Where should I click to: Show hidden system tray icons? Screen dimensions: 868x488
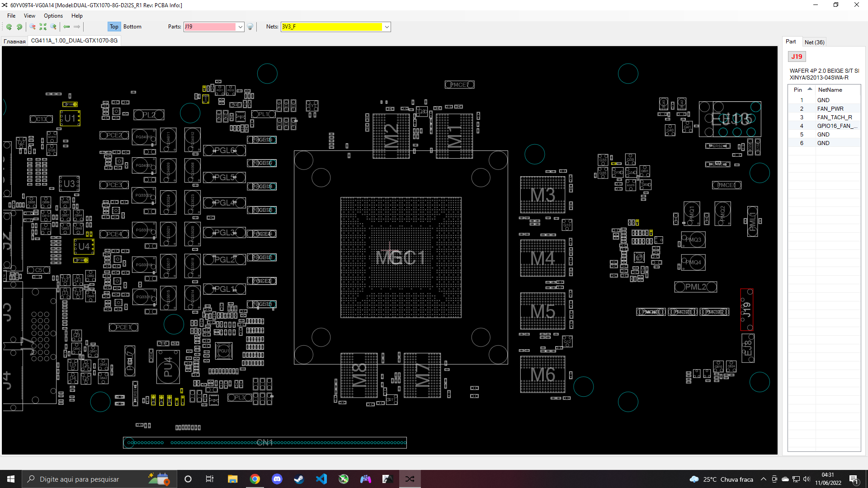click(x=764, y=479)
